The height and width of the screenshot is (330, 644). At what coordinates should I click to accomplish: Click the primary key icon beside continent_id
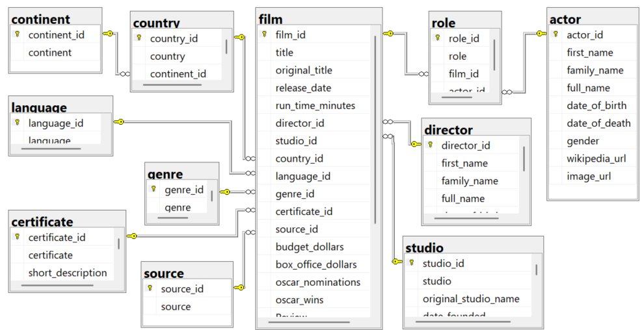pyautogui.click(x=18, y=34)
